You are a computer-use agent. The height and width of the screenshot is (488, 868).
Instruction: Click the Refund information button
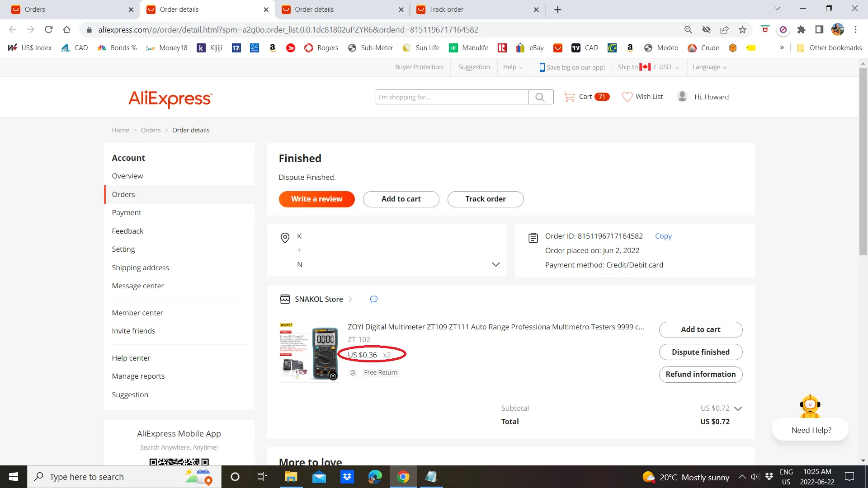tap(700, 374)
